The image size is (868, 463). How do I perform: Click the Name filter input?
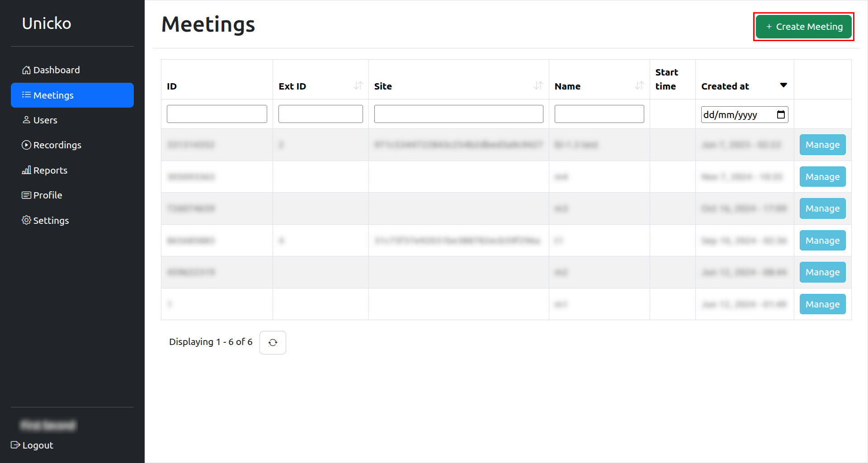click(x=599, y=114)
